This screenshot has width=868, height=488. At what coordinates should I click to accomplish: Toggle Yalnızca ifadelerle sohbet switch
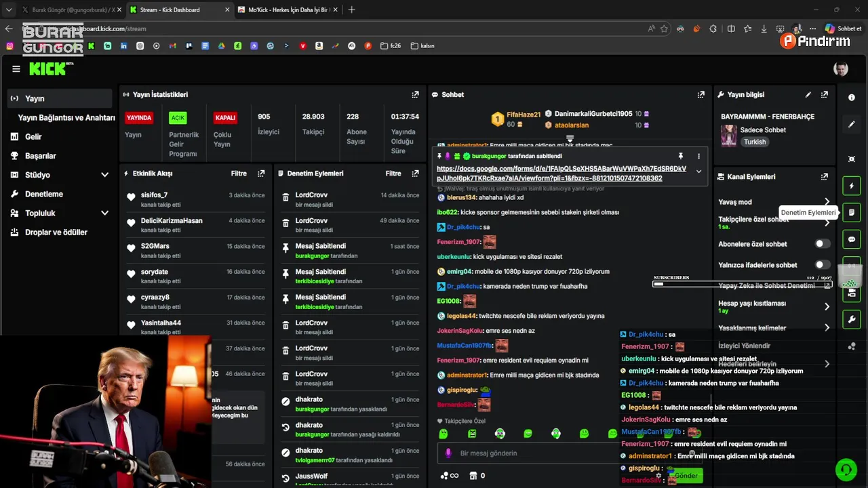822,265
